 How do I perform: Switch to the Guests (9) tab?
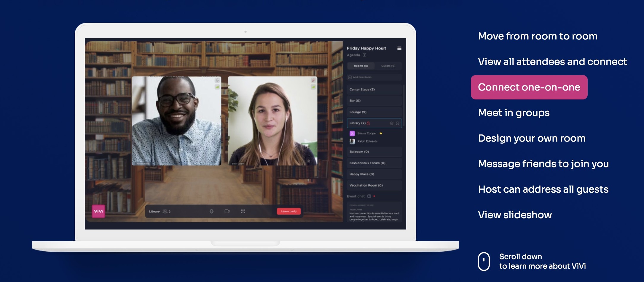[x=388, y=66]
